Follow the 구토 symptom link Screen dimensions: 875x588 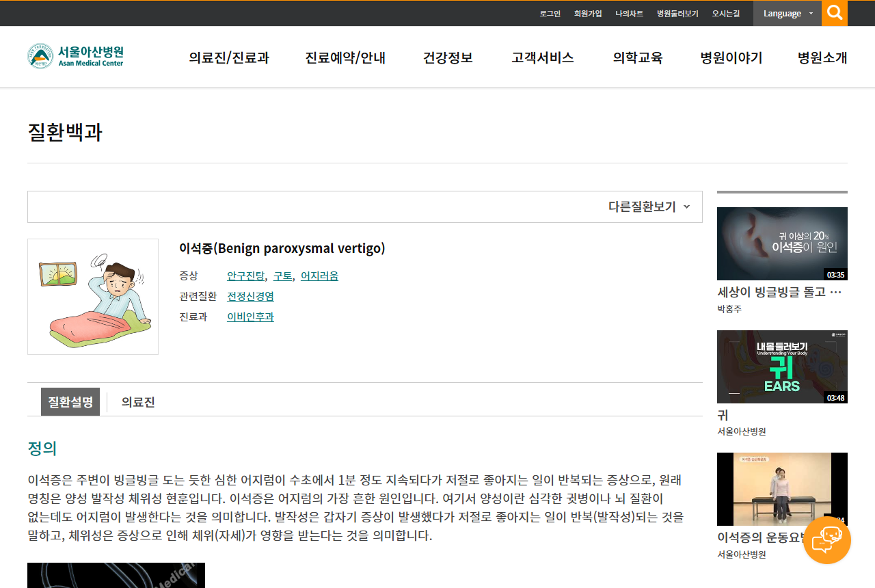click(282, 276)
